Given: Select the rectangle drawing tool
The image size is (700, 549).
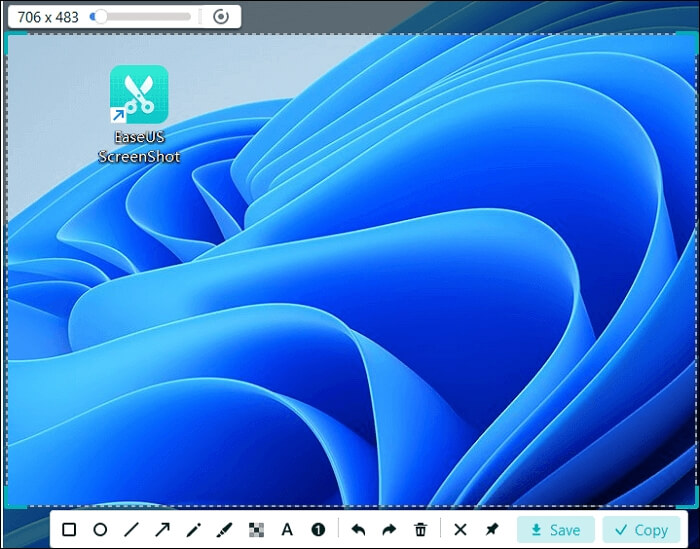Looking at the screenshot, I should (x=69, y=530).
